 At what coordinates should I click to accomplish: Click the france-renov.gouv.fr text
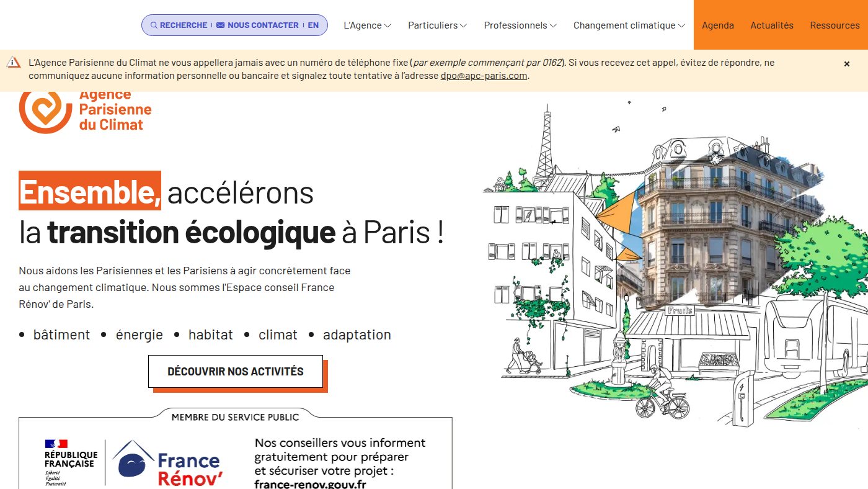point(310,484)
